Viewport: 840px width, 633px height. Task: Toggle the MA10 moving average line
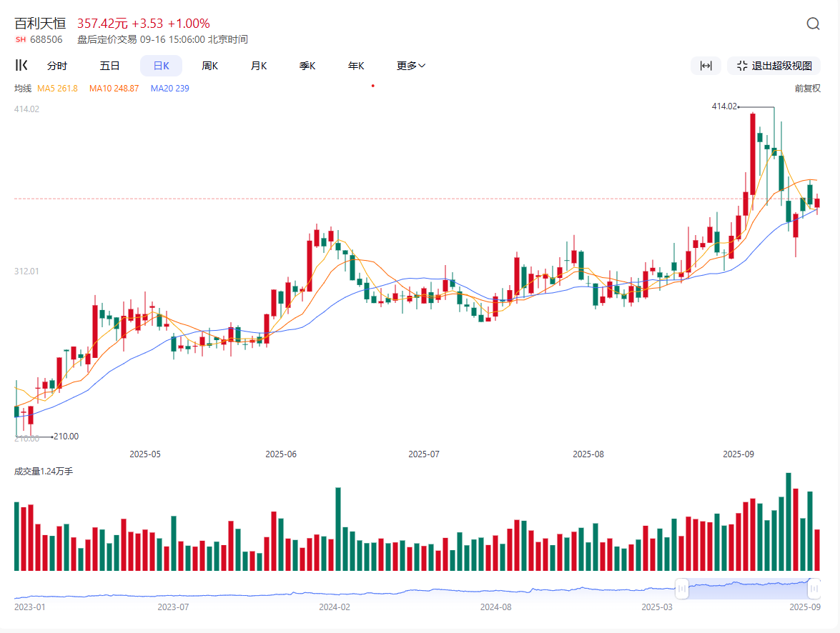point(114,89)
